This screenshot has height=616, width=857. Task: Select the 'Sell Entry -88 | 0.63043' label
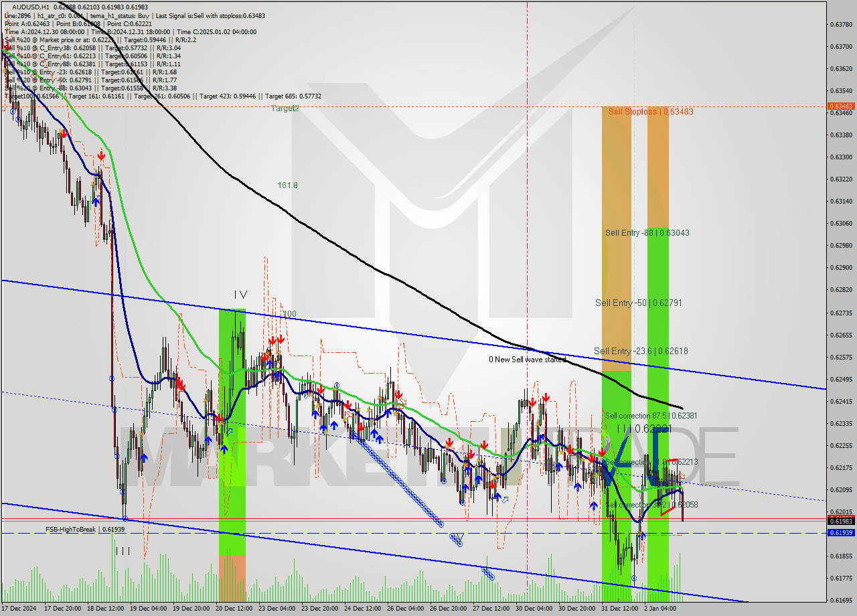[x=647, y=233]
